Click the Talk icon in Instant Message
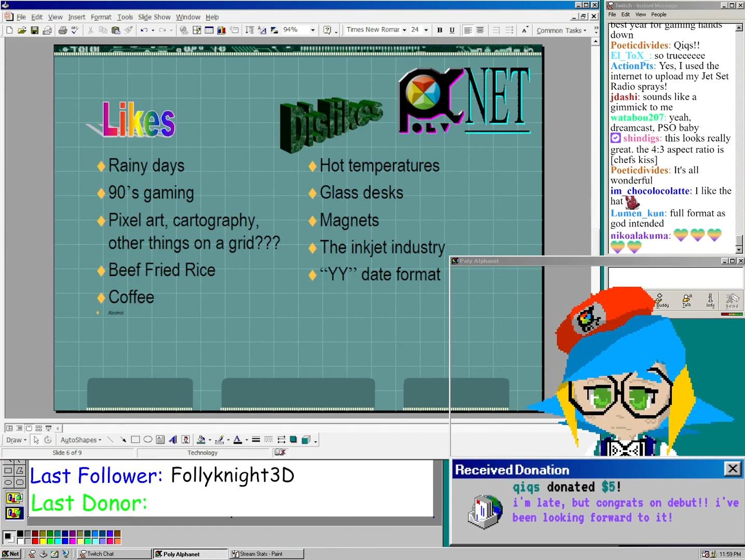 [x=686, y=301]
